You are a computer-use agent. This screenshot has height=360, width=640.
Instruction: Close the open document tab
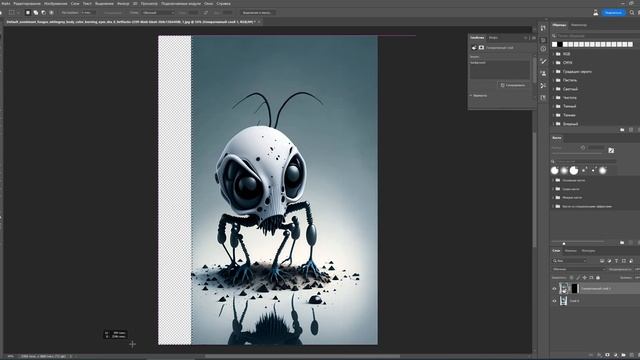[x=259, y=22]
